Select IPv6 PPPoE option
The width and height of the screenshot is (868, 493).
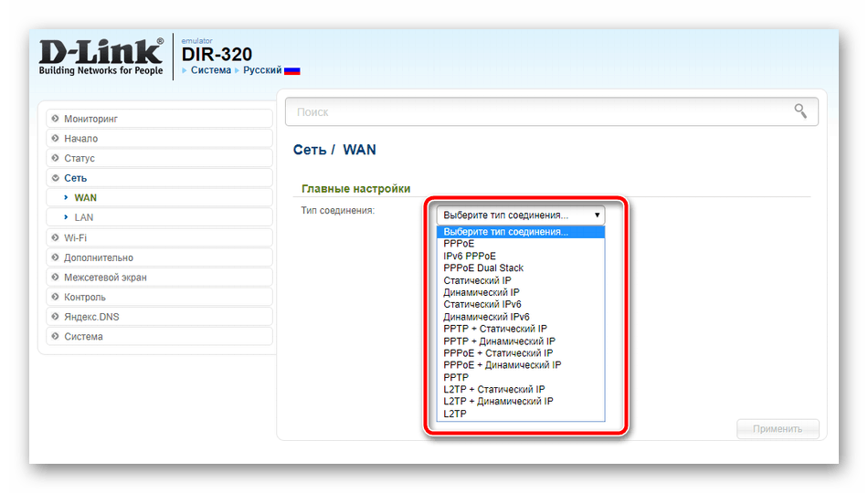point(521,257)
